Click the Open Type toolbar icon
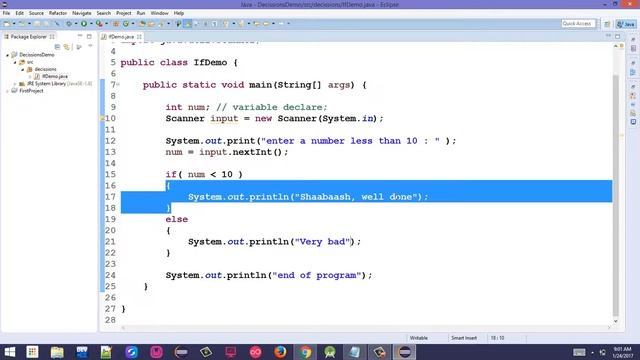Viewport: 640px width, 360px height. click(142, 24)
